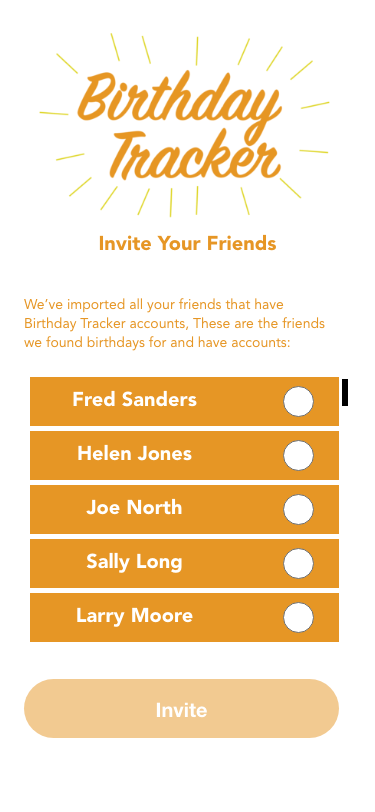Screen dimensions: 375x812
Task: Select Helen Jones radio button
Action: 298,455
